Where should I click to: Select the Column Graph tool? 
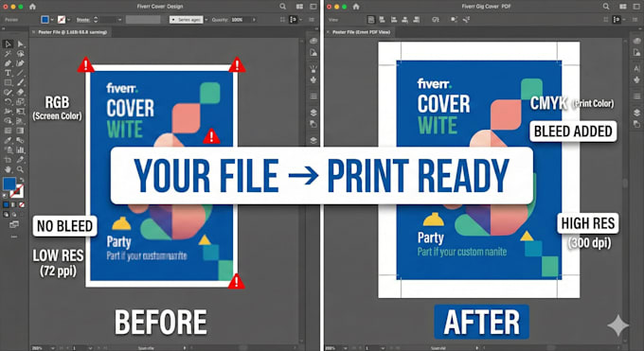pos(20,149)
